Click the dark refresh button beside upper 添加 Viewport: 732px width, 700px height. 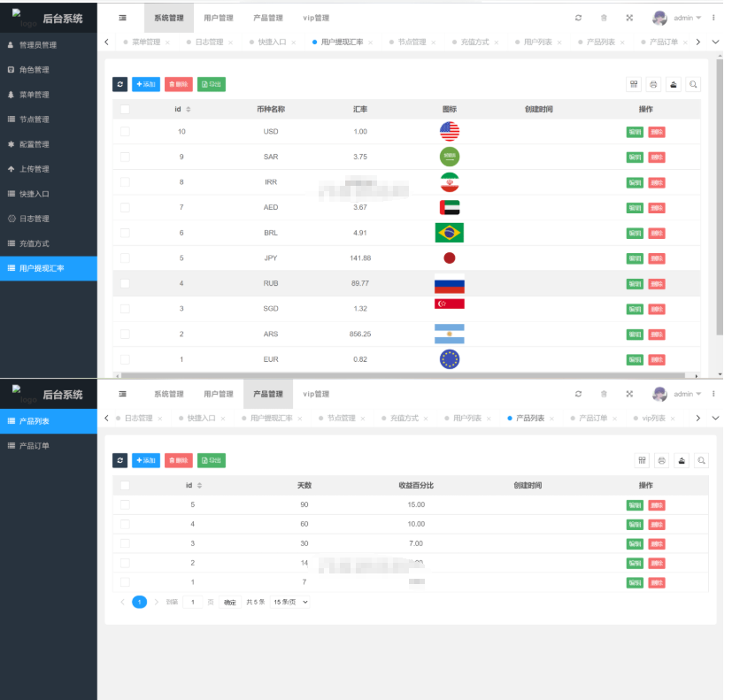(x=120, y=84)
